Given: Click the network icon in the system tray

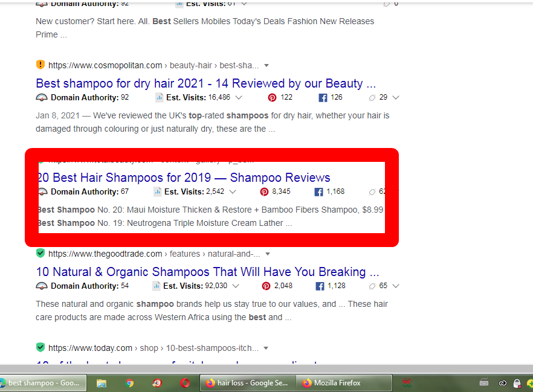Looking at the screenshot, I should tap(502, 382).
